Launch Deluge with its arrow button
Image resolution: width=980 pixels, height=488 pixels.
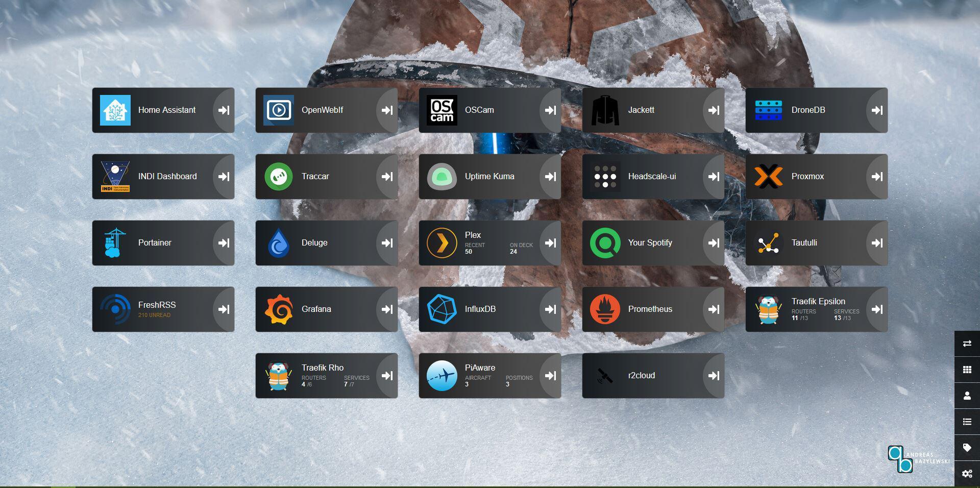387,243
